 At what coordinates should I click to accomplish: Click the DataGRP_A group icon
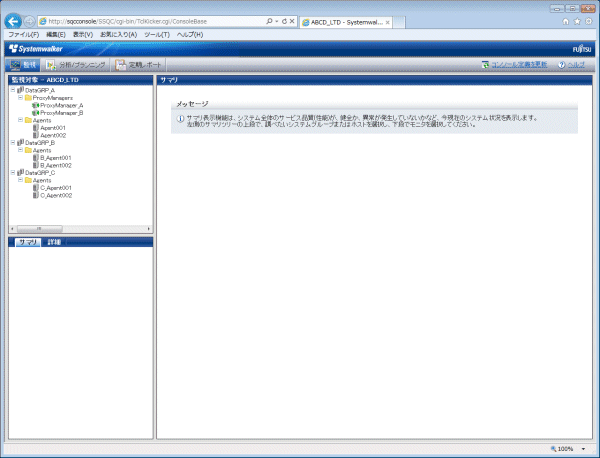(20, 90)
